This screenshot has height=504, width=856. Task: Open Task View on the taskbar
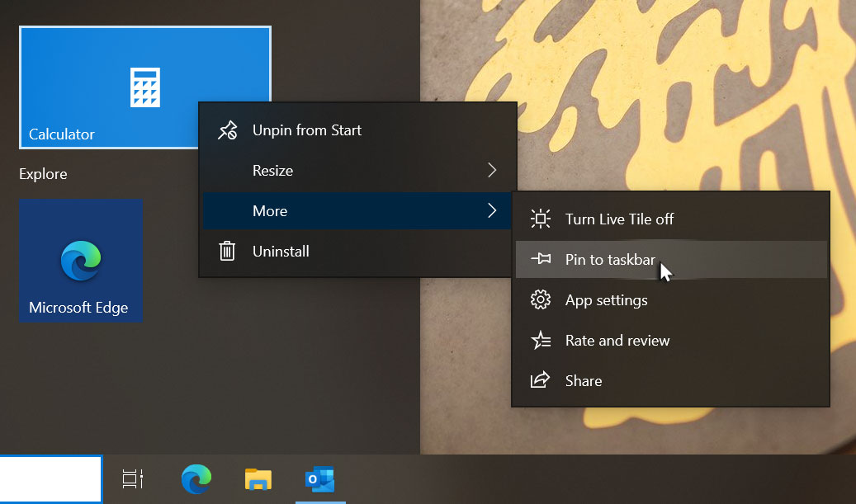point(134,478)
